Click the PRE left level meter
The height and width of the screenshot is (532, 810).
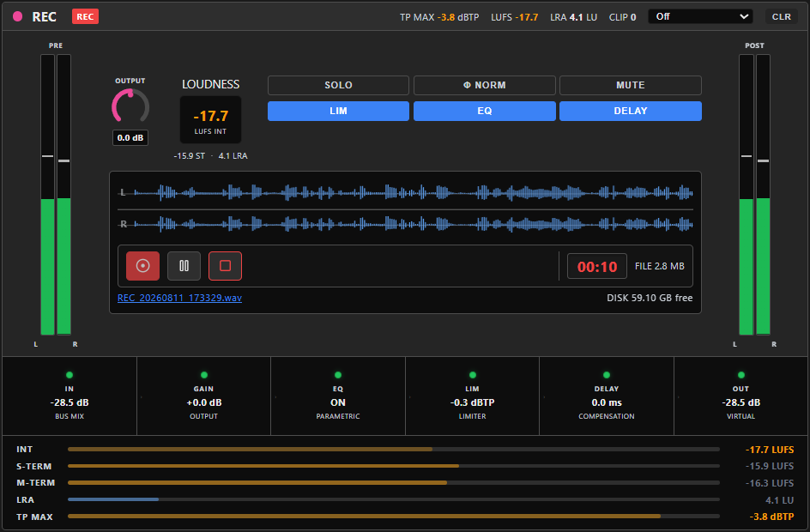pos(47,195)
